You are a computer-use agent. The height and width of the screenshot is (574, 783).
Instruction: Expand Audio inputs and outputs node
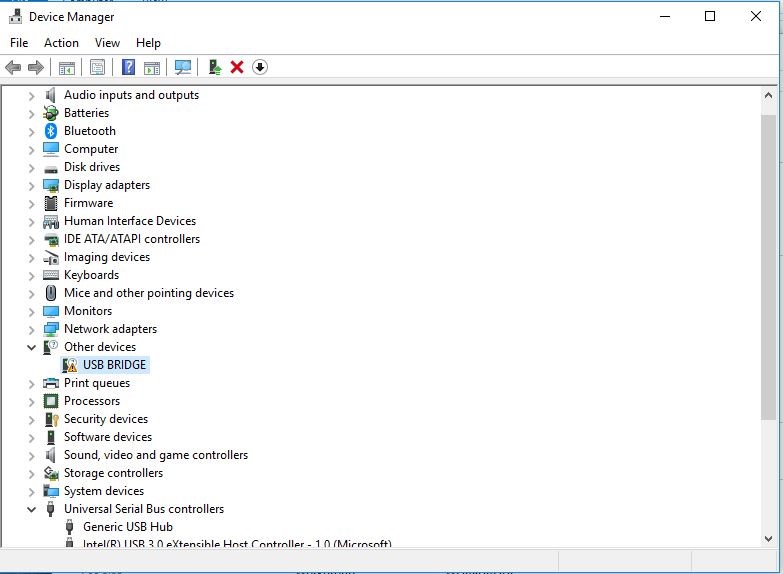tap(31, 95)
